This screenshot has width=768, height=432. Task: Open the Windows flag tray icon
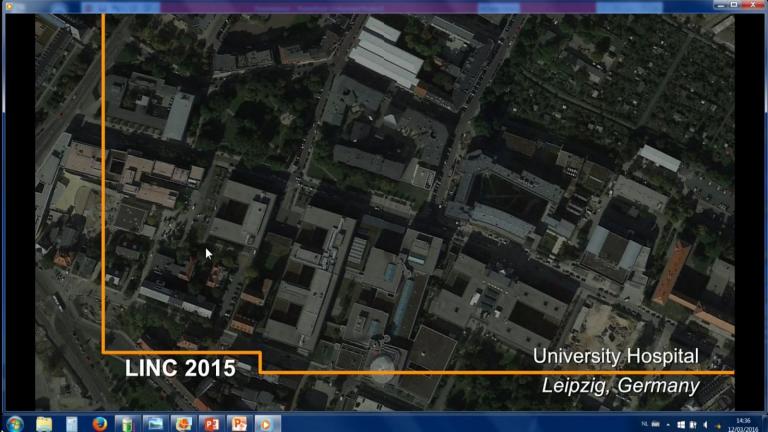[681, 425]
